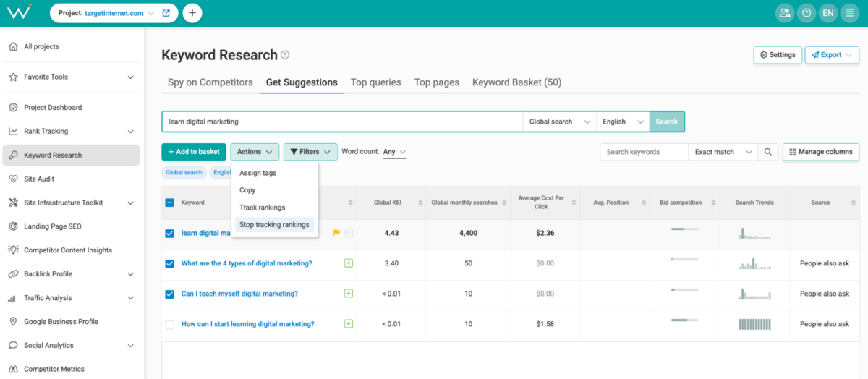The width and height of the screenshot is (868, 379).
Task: Expand the Rank Tracking sidebar section
Action: pyautogui.click(x=131, y=132)
